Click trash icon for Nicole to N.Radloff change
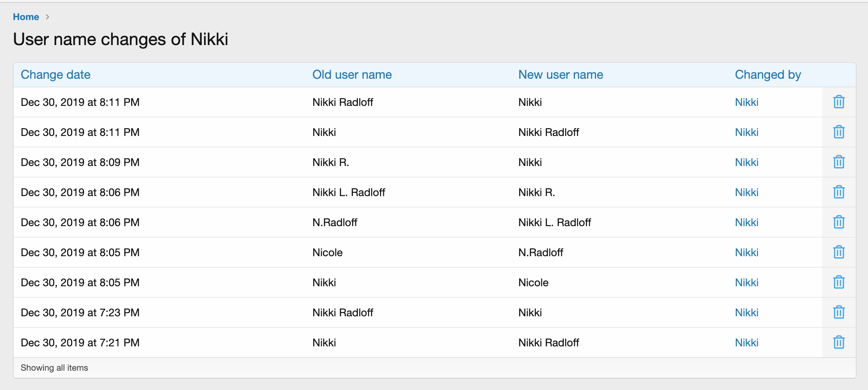This screenshot has width=868, height=390. 839,252
